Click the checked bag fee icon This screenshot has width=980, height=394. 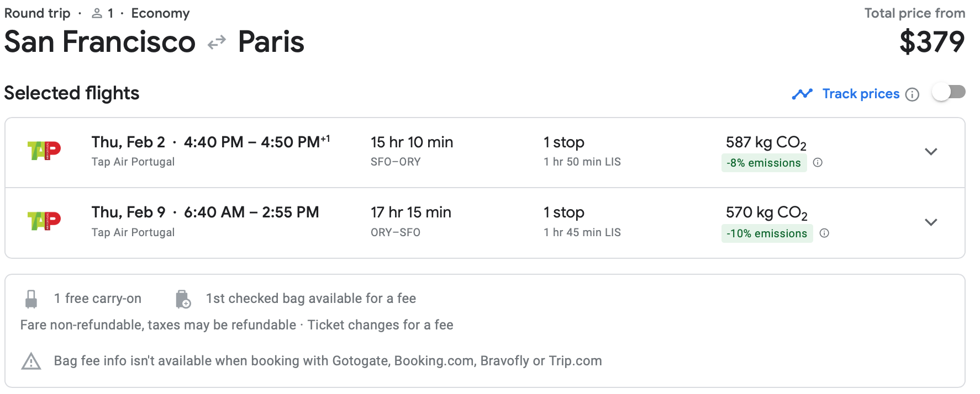pos(183,299)
